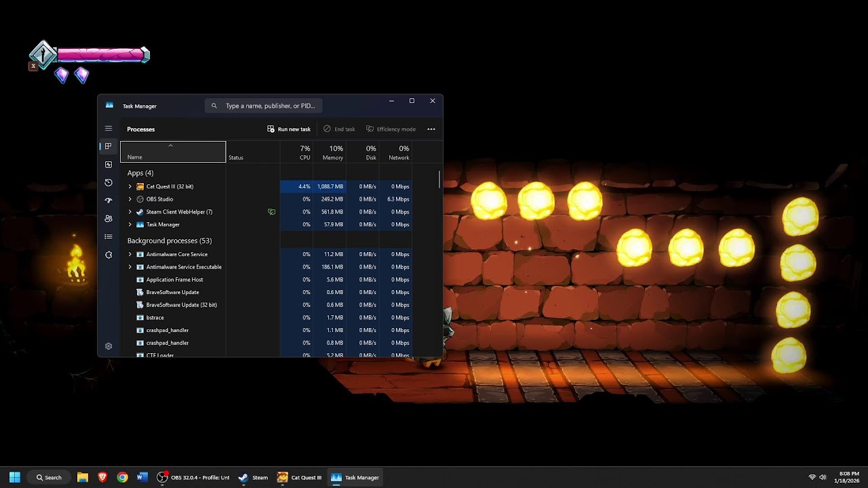Switch to Steam in the taskbar

point(254,477)
